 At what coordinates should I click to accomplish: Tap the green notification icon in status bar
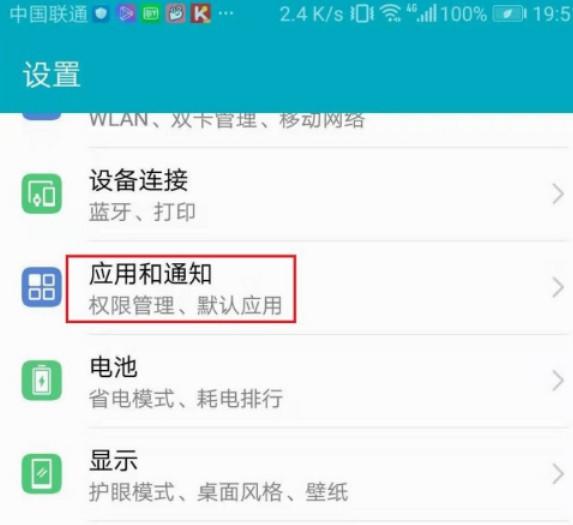pos(151,14)
